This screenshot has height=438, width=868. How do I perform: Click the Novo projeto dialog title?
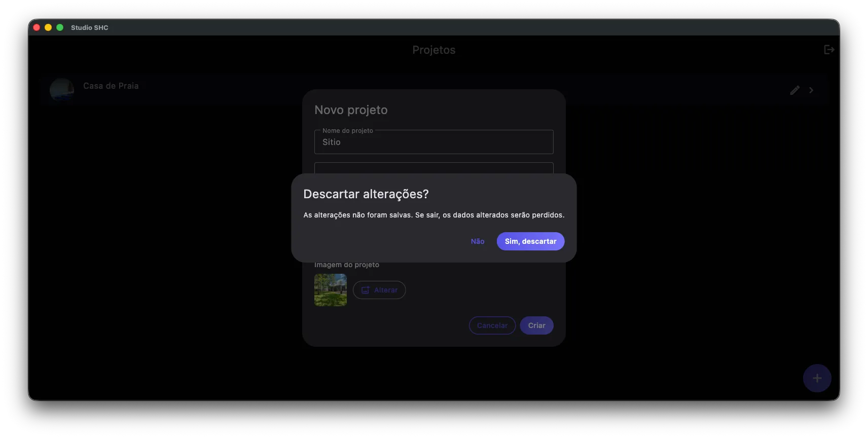[x=351, y=110]
